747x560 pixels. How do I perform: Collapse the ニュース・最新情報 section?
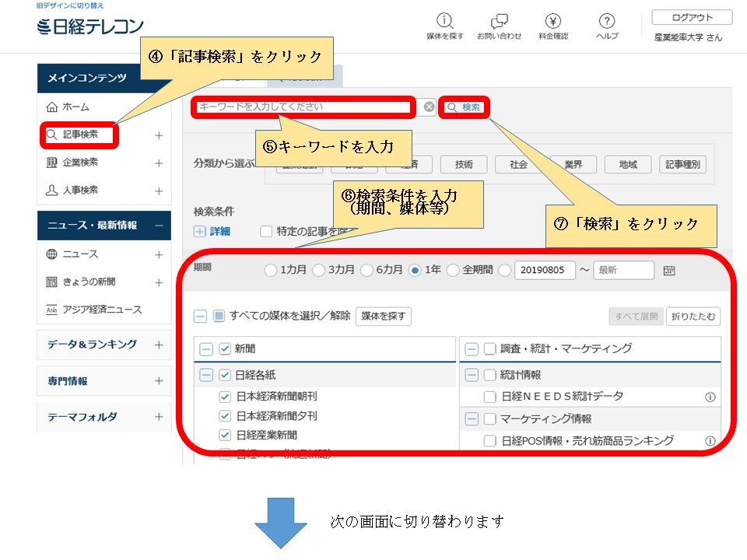159,226
